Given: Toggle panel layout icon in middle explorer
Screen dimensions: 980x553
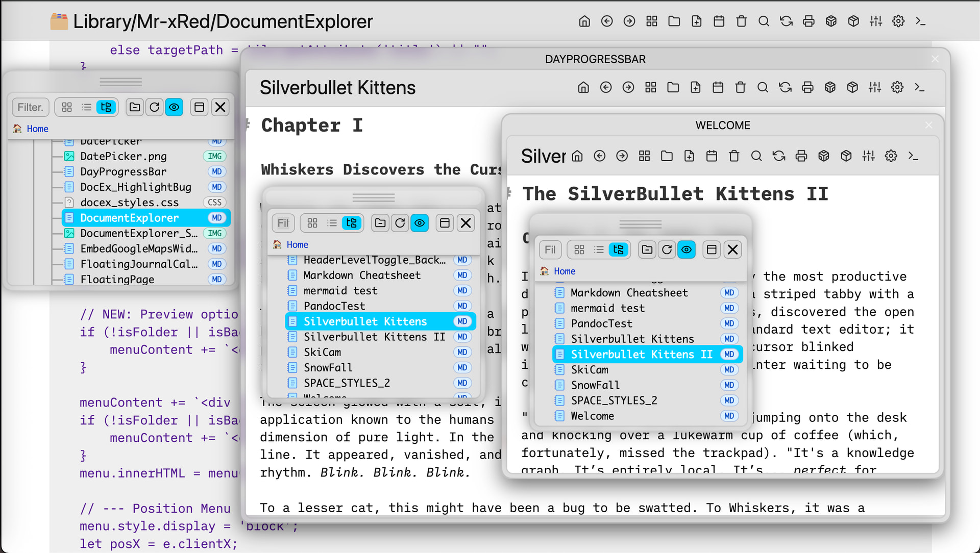Looking at the screenshot, I should pos(445,223).
